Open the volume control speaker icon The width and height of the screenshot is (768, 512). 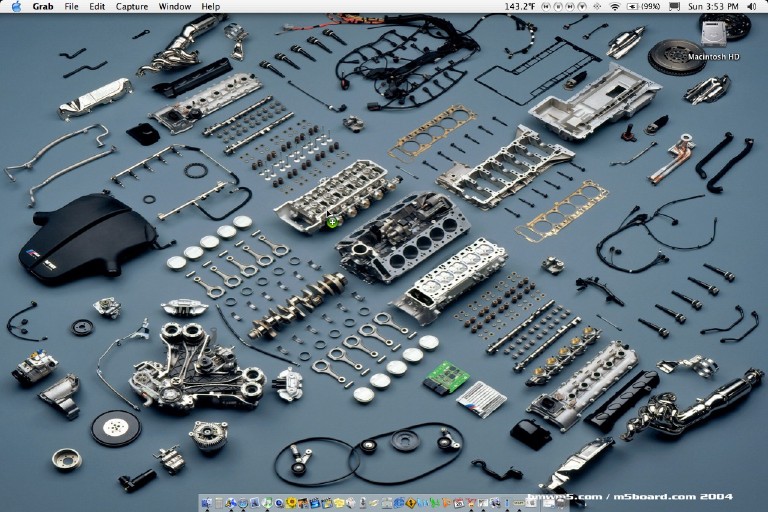752,6
